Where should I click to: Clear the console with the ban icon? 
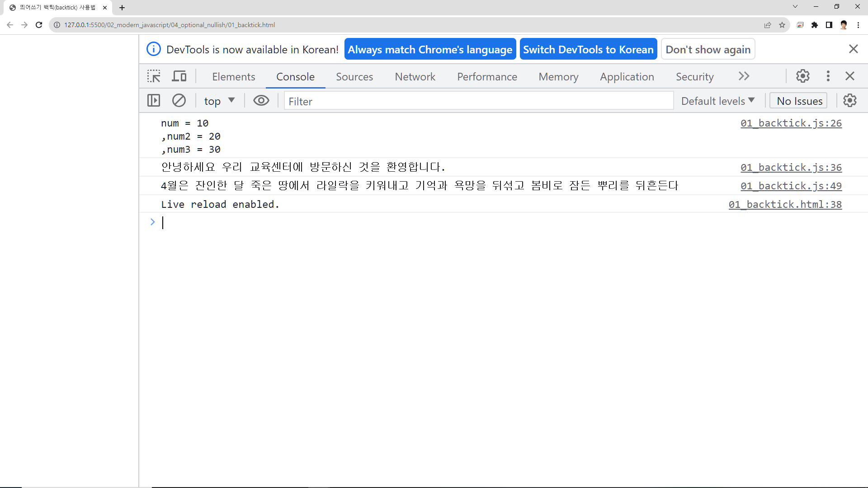point(179,100)
